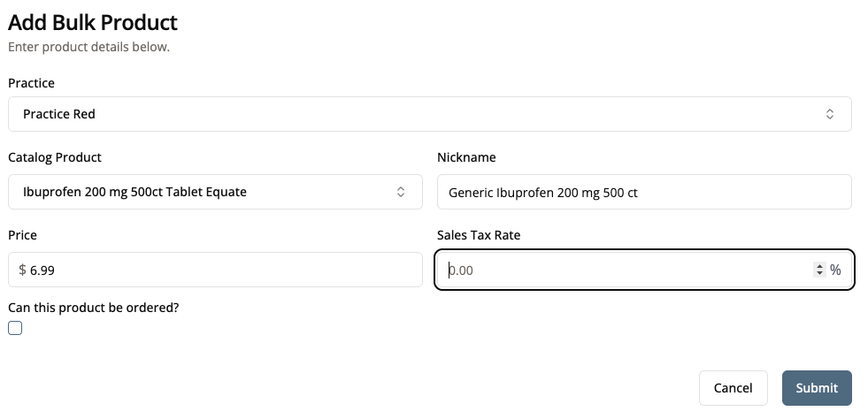Click the Practice field label

coord(31,83)
